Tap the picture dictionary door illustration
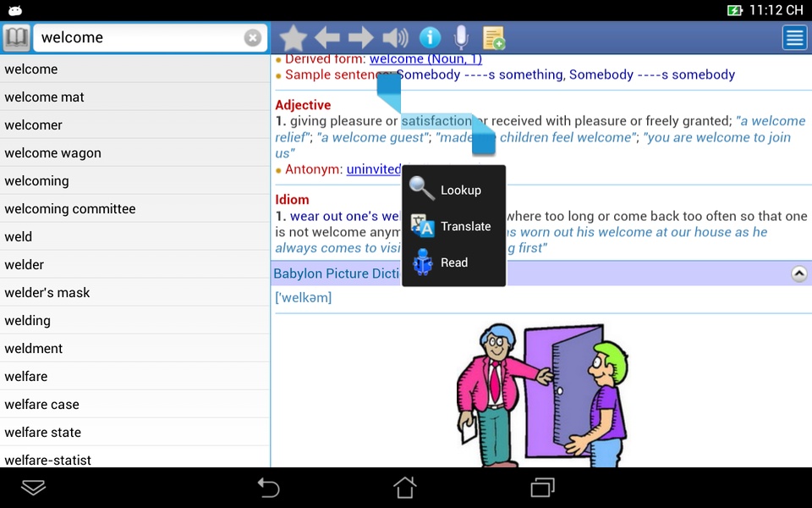The height and width of the screenshot is (508, 812). (542, 395)
